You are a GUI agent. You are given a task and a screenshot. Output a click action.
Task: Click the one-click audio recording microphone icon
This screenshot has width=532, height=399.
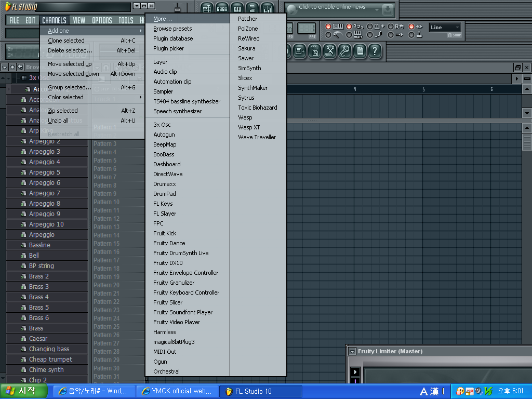click(345, 51)
